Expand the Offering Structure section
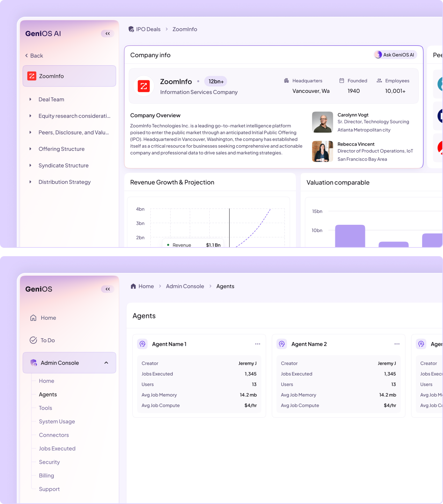Viewport: 443px width, 504px height. (x=30, y=149)
